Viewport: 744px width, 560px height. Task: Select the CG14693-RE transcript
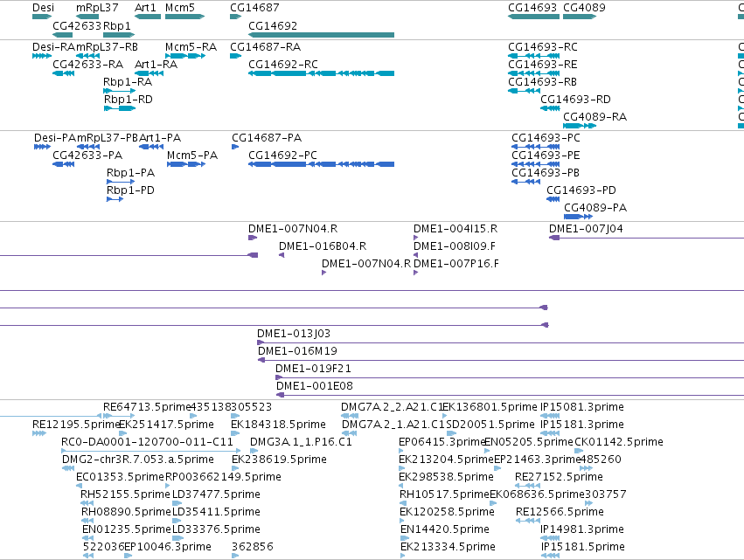[x=534, y=73]
